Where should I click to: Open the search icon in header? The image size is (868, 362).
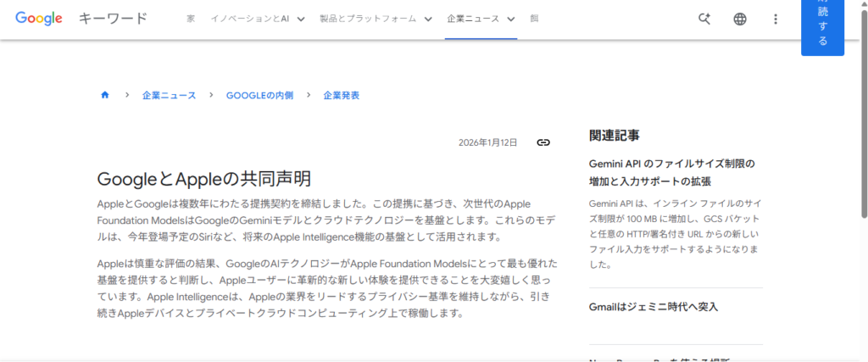(x=704, y=19)
